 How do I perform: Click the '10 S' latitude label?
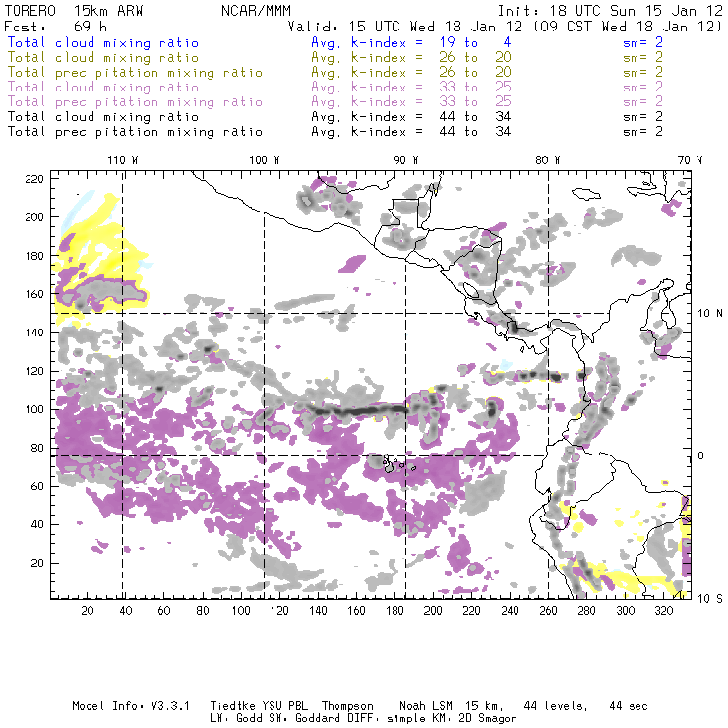pyautogui.click(x=710, y=599)
